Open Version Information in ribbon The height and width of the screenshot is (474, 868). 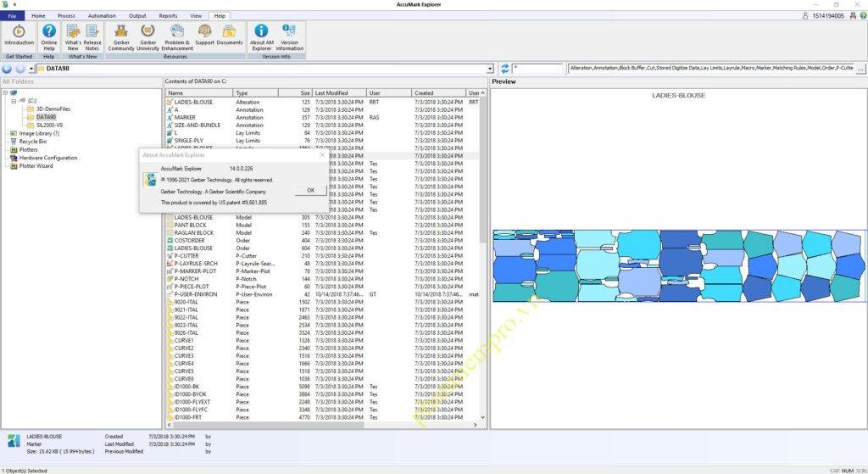[289, 35]
